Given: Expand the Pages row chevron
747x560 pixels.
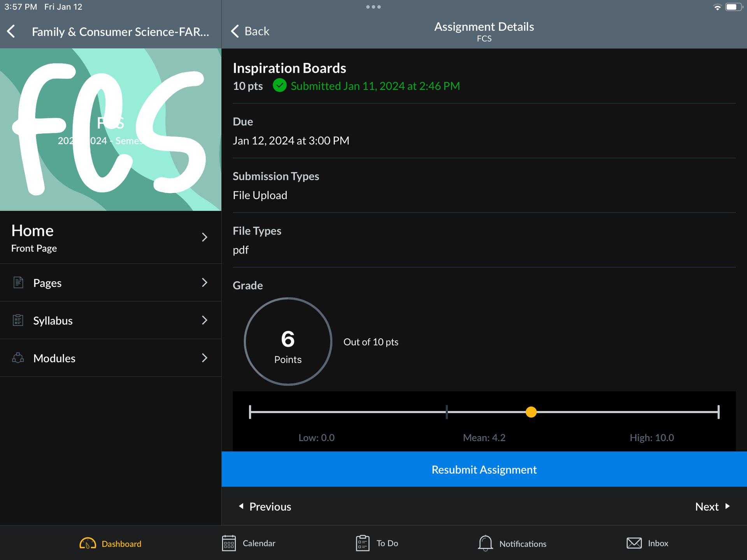Looking at the screenshot, I should (x=204, y=282).
